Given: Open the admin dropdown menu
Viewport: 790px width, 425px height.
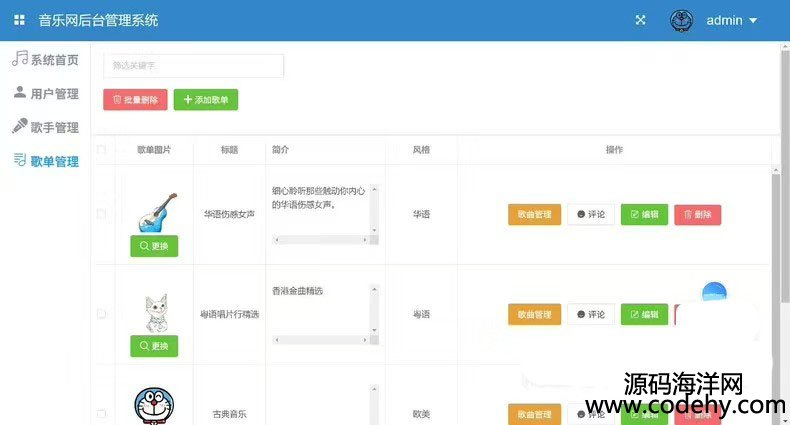Looking at the screenshot, I should pyautogui.click(x=732, y=20).
